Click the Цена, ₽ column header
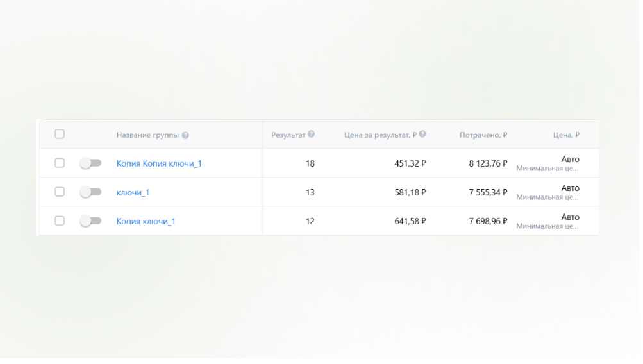 pos(566,135)
